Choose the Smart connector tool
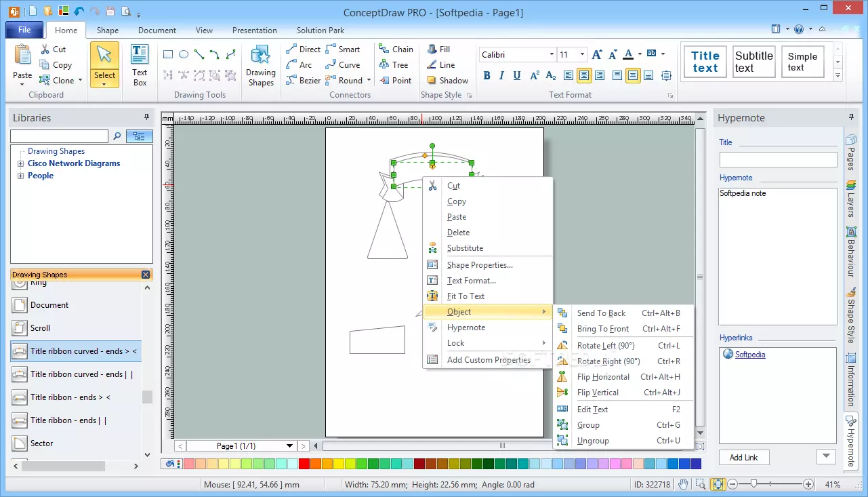868x497 pixels. point(343,49)
